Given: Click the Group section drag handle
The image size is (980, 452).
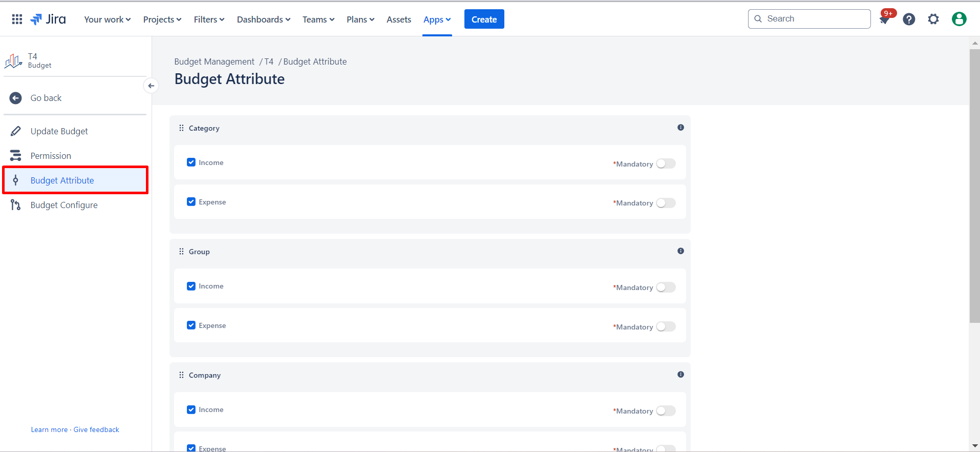Looking at the screenshot, I should tap(181, 252).
